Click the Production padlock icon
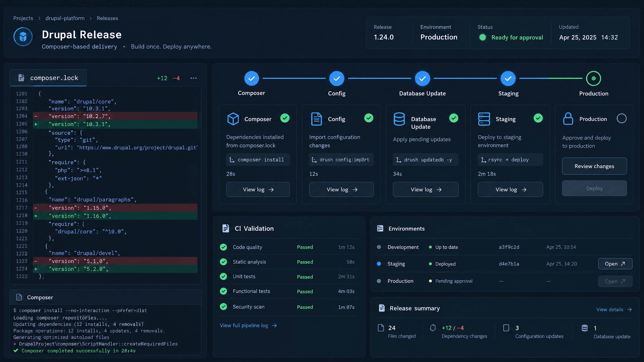 [568, 119]
